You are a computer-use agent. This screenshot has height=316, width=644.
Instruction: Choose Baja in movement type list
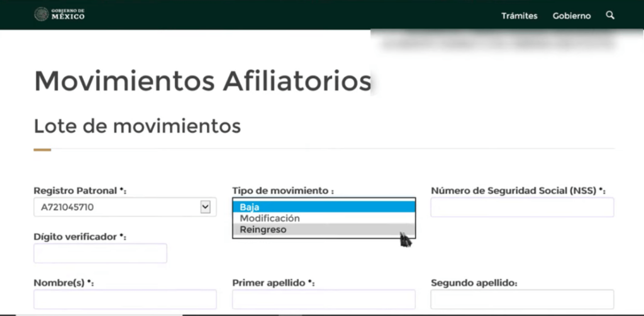(324, 207)
